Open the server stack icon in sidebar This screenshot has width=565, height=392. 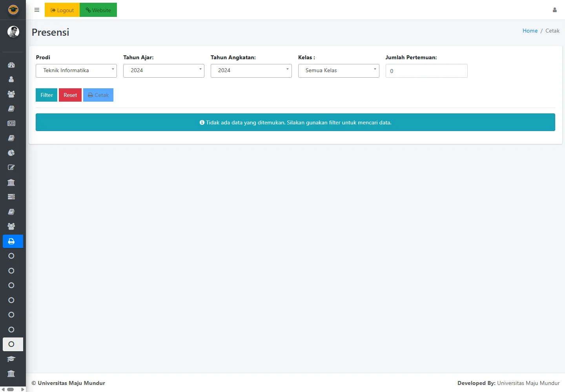(11, 197)
